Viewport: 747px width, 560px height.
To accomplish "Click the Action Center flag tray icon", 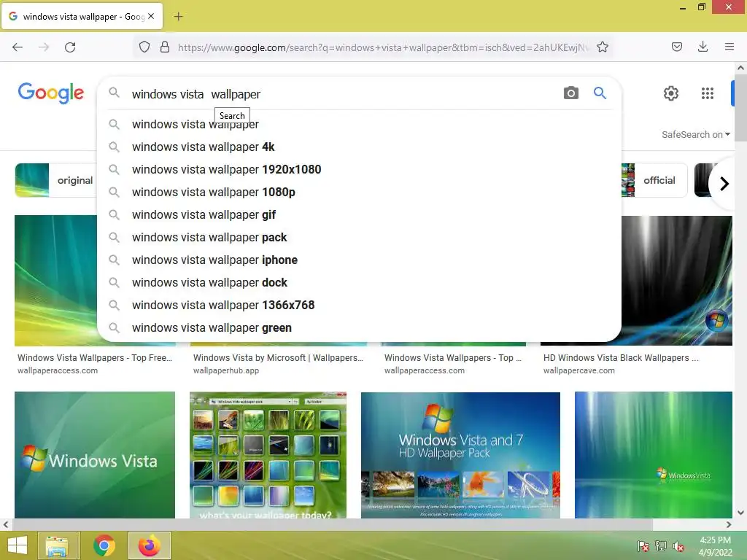I will pos(643,546).
